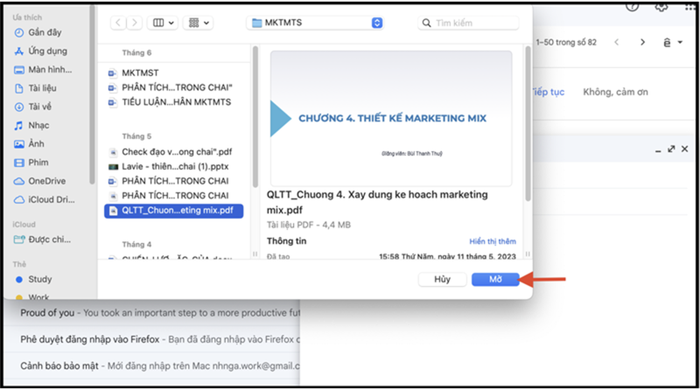Viewport: 700px width, 389px height.
Task: Click the Hủy button
Action: pyautogui.click(x=442, y=280)
